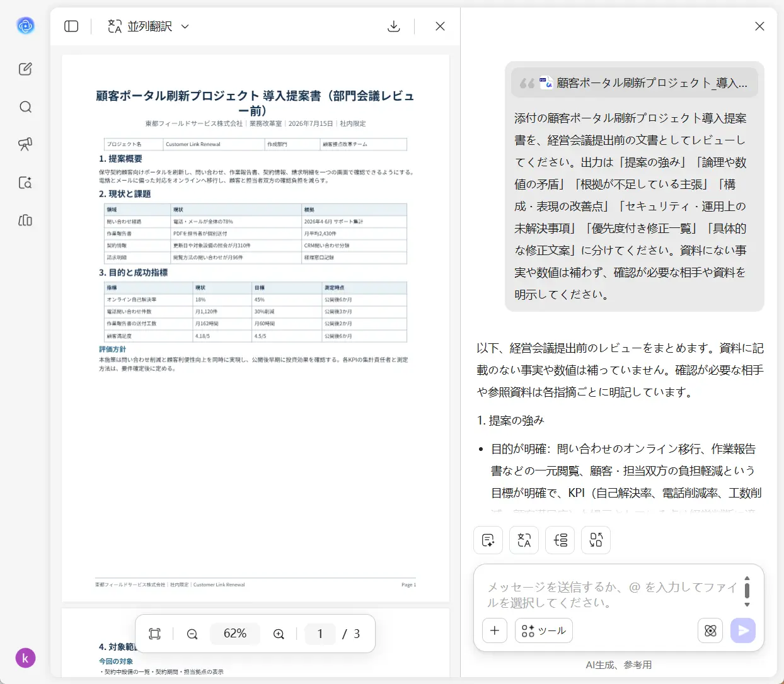Viewport: 784px width, 684px height.
Task: Click the message input field
Action: [611, 595]
